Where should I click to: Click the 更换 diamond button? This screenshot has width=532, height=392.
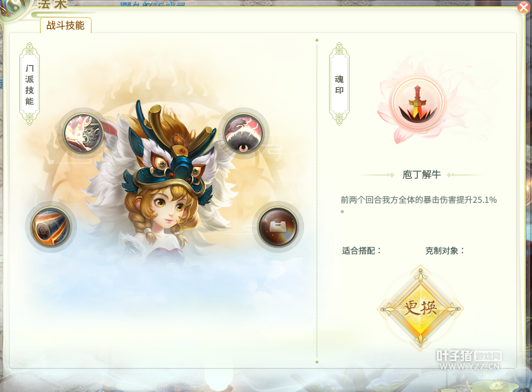pyautogui.click(x=421, y=308)
